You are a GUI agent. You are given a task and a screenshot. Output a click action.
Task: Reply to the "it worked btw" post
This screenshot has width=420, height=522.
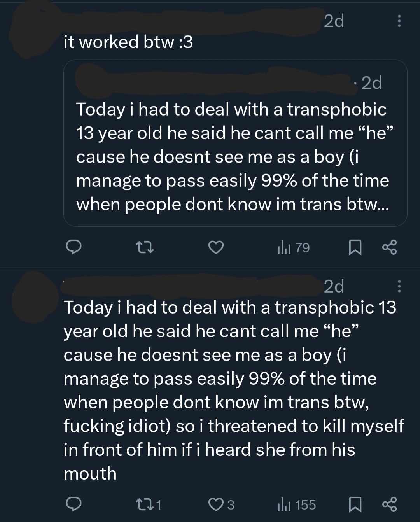point(73,247)
